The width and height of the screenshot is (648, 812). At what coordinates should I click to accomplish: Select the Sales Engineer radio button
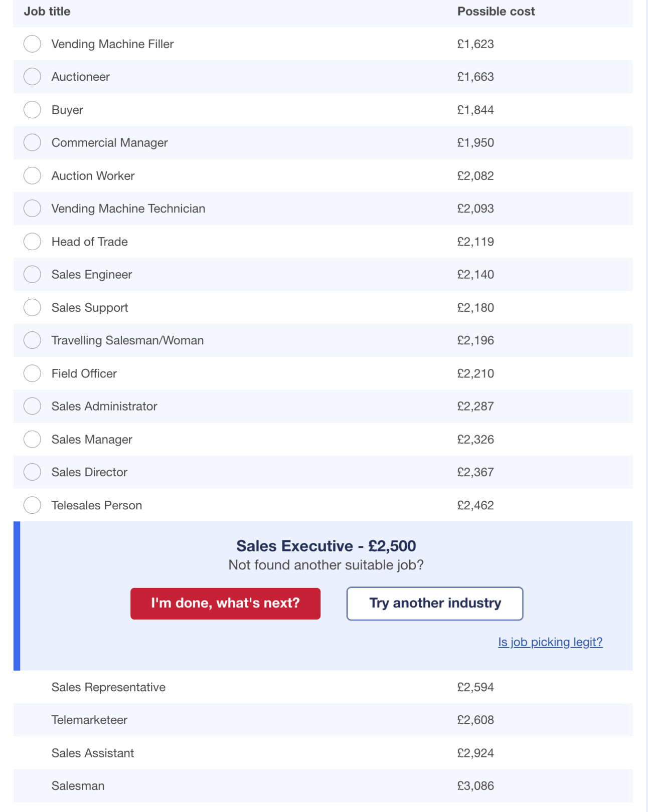click(x=32, y=275)
